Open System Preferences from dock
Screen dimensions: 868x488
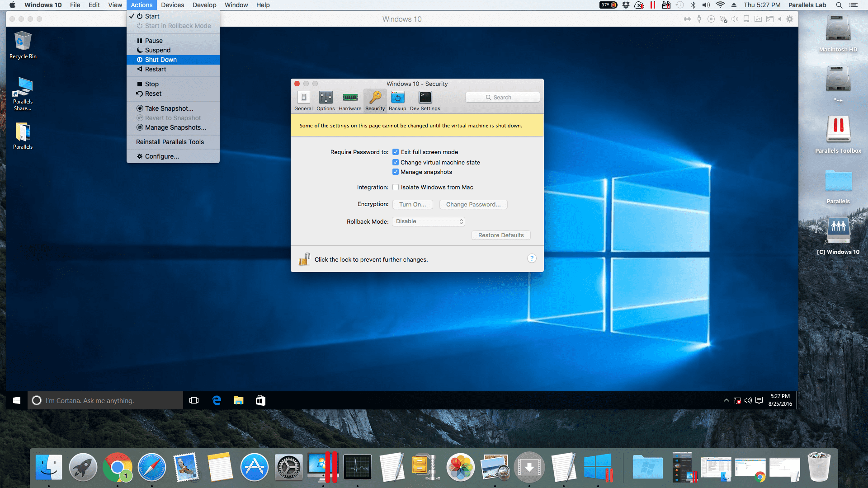(x=288, y=468)
